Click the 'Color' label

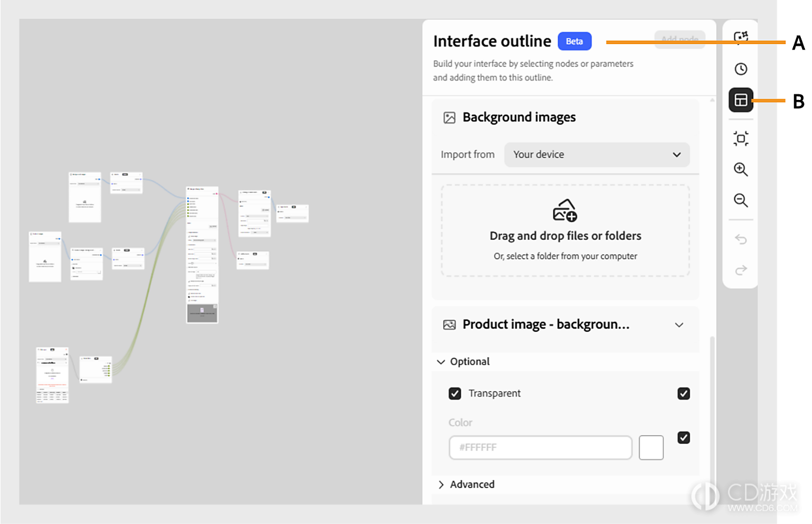tap(460, 423)
